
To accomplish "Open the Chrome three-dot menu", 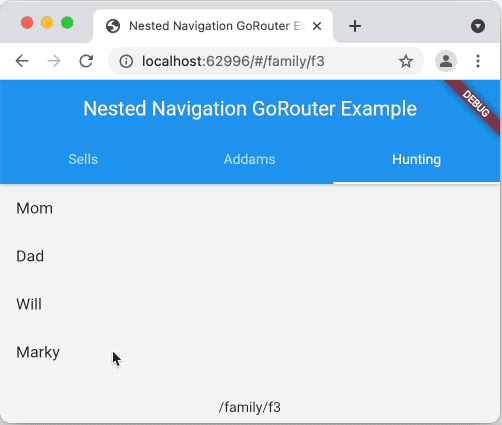I will point(478,61).
